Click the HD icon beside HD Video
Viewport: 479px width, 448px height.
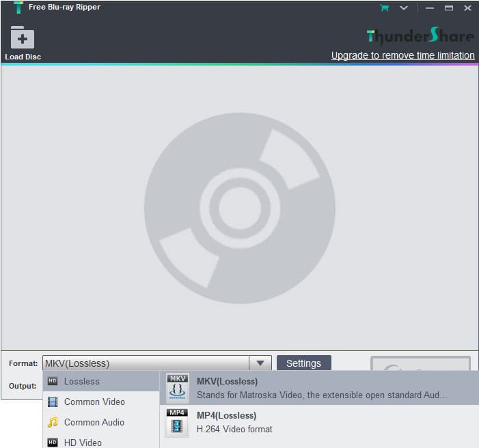point(53,443)
